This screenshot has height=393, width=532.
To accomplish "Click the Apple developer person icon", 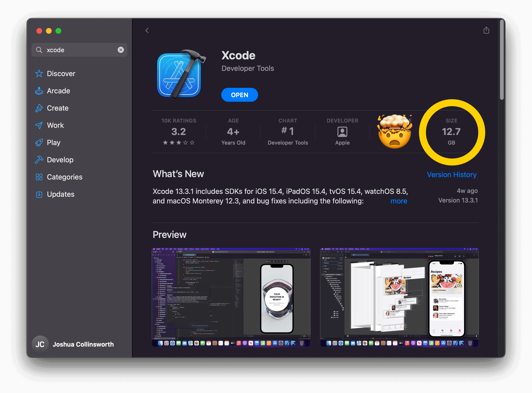I will (342, 132).
